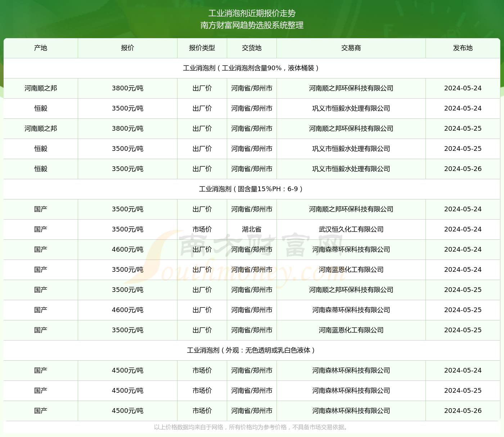Click origin 河南顺之邦 in the 2024-05-24 row

click(x=41, y=88)
